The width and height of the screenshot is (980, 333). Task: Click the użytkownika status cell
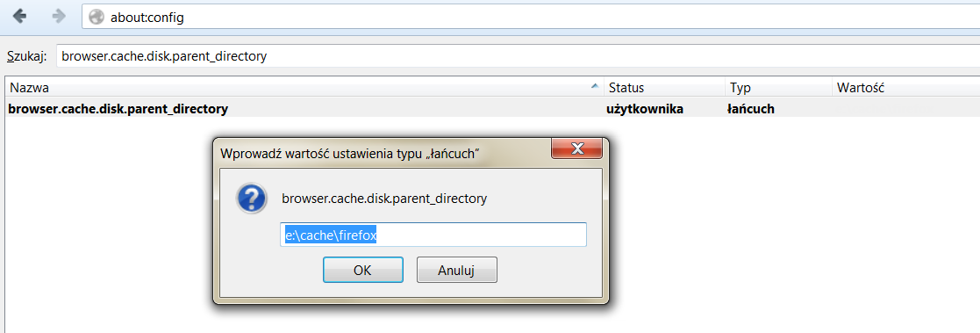[x=645, y=109]
